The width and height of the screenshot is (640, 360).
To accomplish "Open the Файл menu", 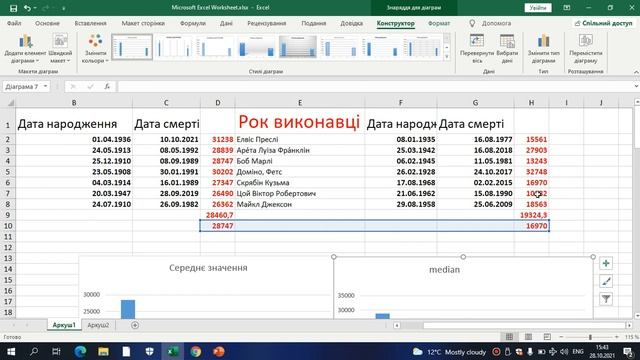I will [14, 23].
